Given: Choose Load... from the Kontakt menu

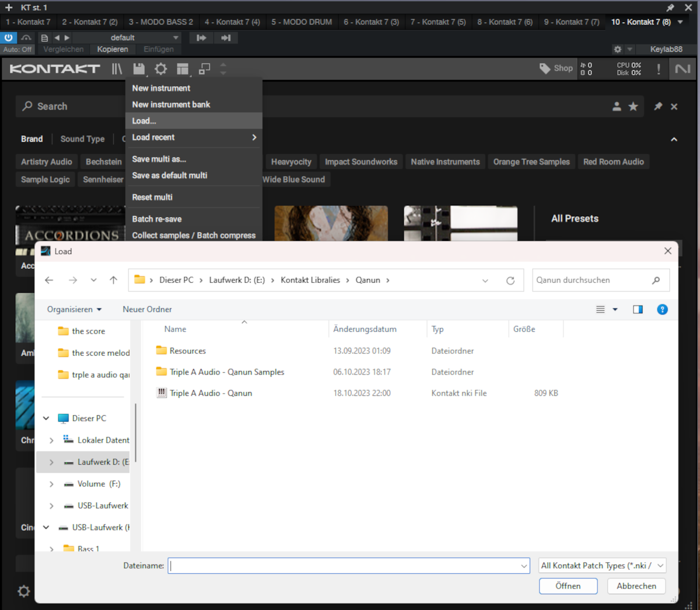Looking at the screenshot, I should pyautogui.click(x=194, y=121).
